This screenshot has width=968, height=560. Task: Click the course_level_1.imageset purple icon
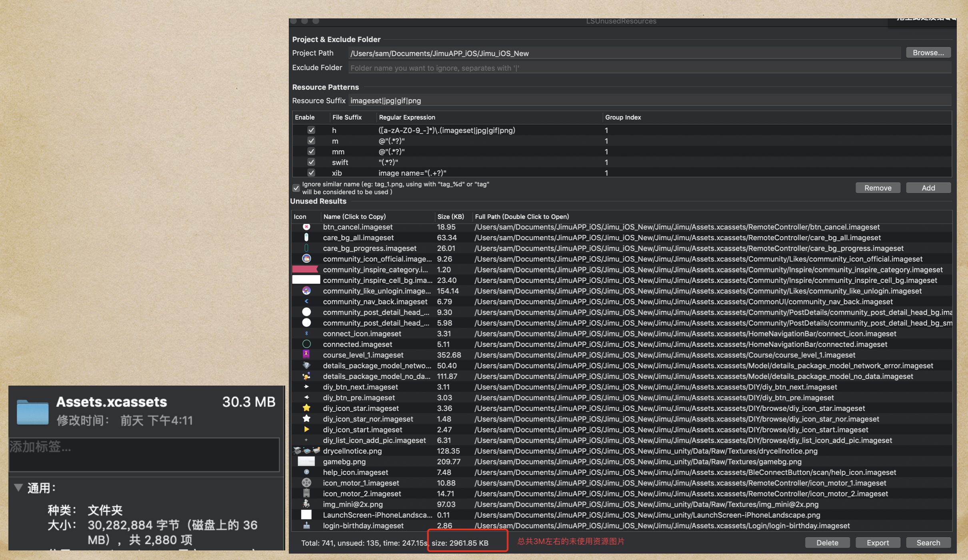coord(306,354)
